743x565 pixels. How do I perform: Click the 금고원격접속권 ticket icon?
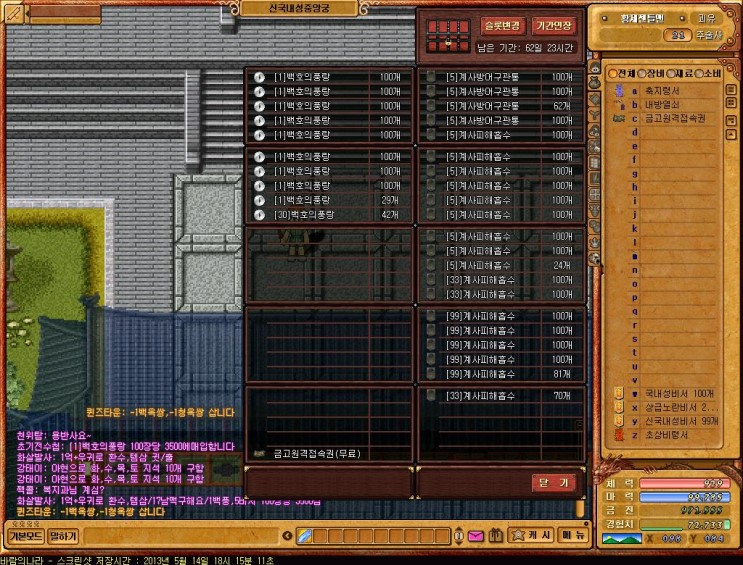pyautogui.click(x=617, y=118)
